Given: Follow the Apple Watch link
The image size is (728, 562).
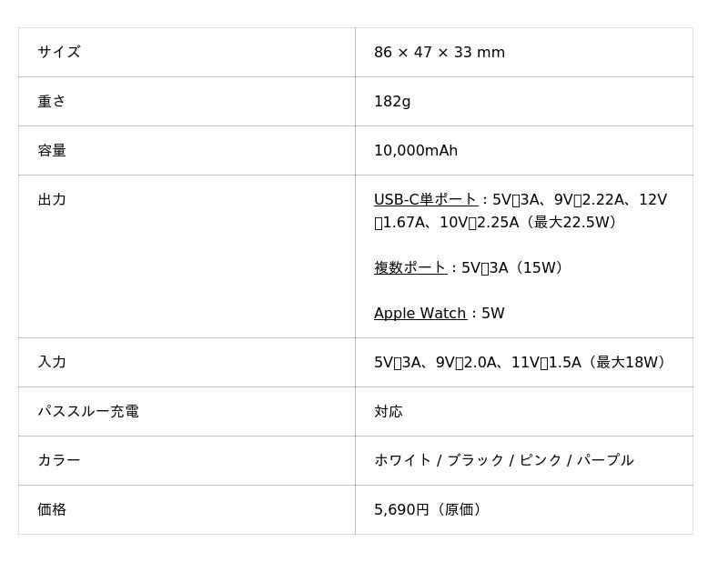Looking at the screenshot, I should point(420,314).
